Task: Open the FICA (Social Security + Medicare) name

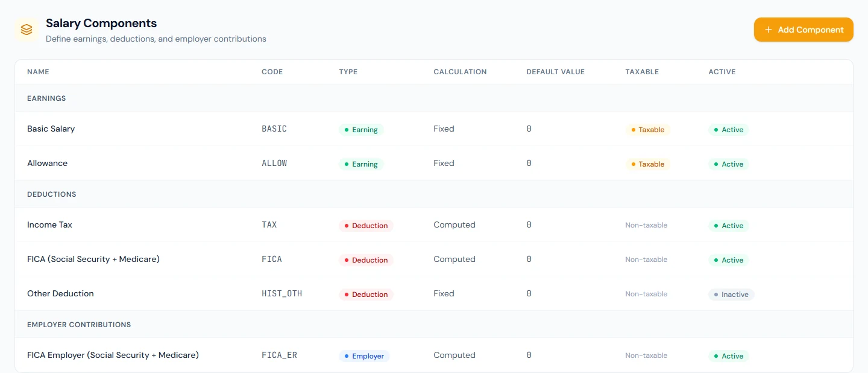Action: click(93, 259)
